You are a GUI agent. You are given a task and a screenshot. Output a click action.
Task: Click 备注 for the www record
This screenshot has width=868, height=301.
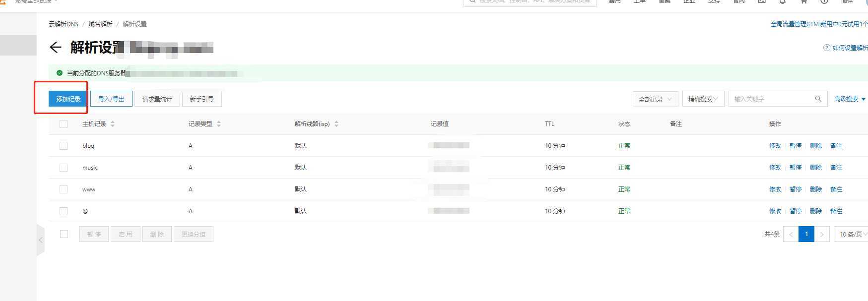(x=836, y=189)
